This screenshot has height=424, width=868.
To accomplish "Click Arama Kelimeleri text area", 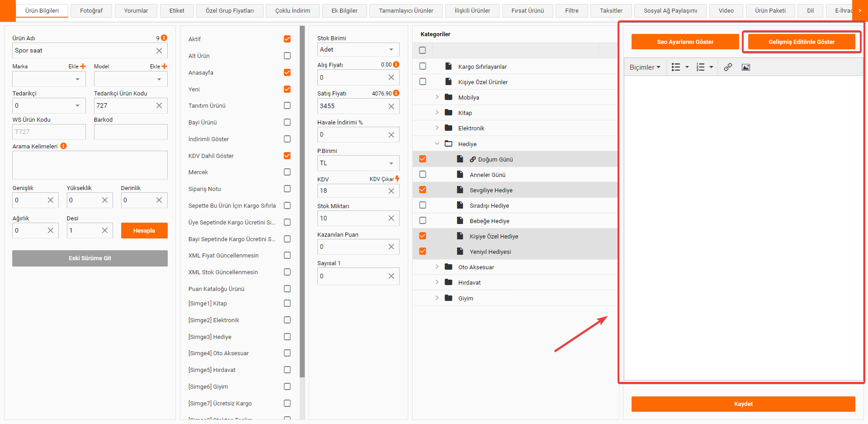I will click(x=90, y=165).
